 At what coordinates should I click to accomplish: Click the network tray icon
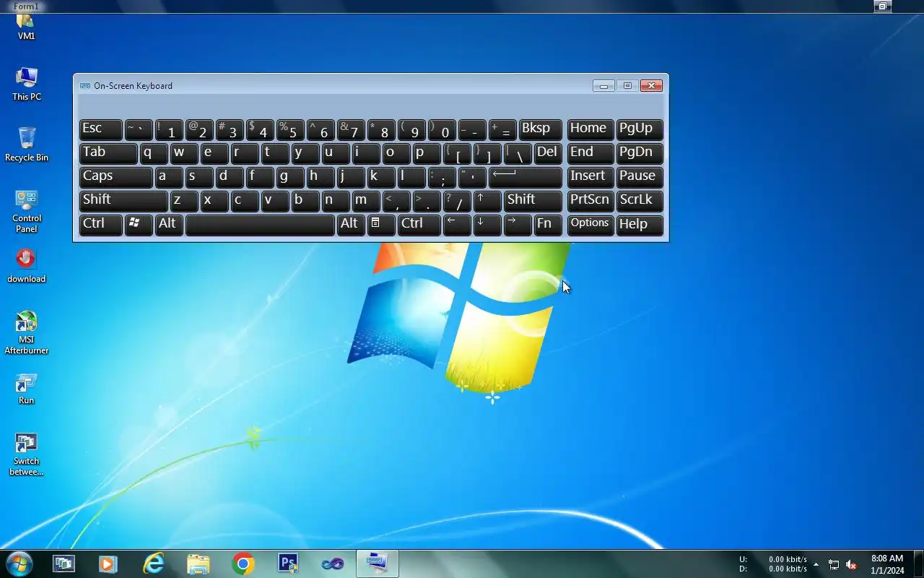click(x=834, y=564)
